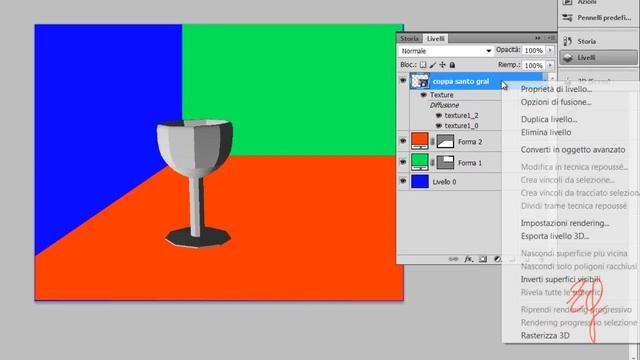Screen dimensions: 640x360
Task: Toggle visibility of texture1_2
Action: click(439, 116)
